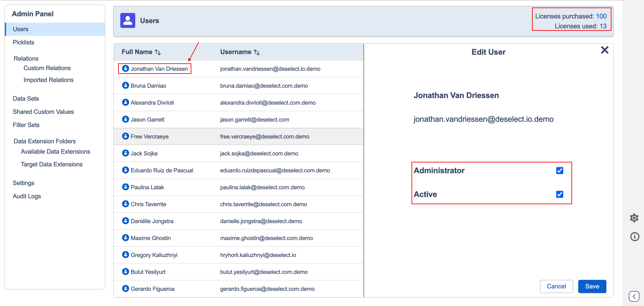Click the Save button
644x306 pixels.
(x=592, y=286)
